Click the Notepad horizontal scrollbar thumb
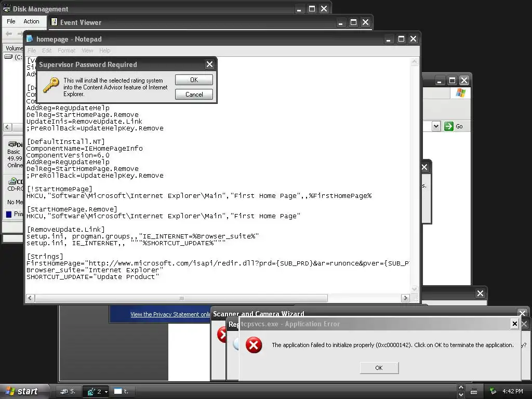This screenshot has width=532, height=399. [181, 298]
